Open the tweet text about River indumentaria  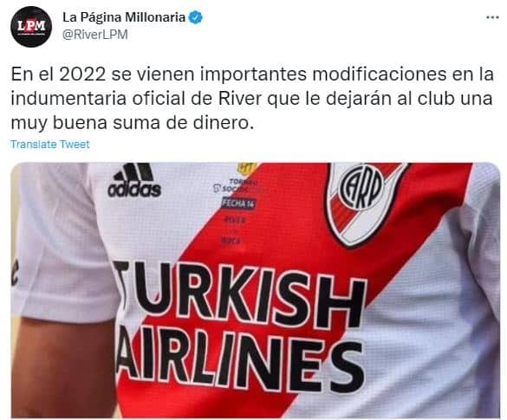[252, 99]
